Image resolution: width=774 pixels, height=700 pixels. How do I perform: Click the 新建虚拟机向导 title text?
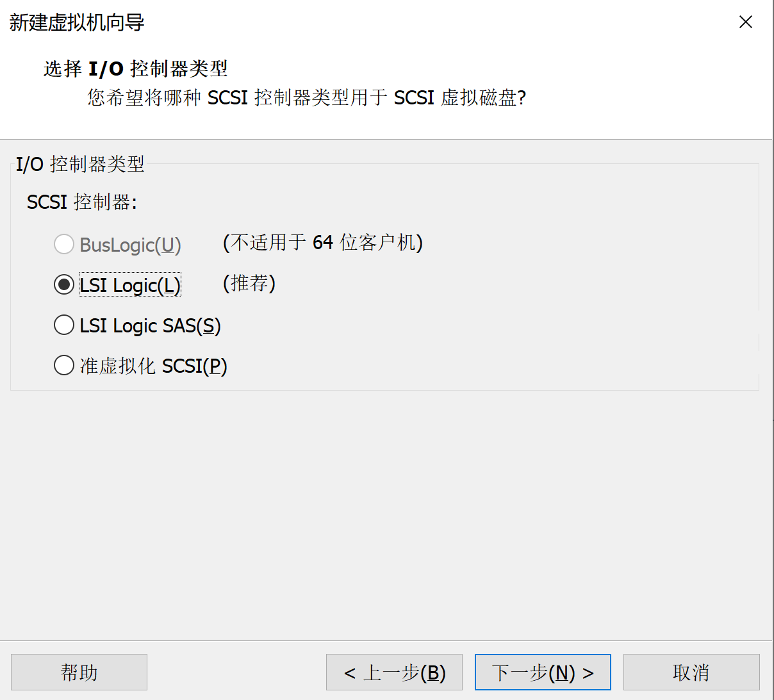77,22
